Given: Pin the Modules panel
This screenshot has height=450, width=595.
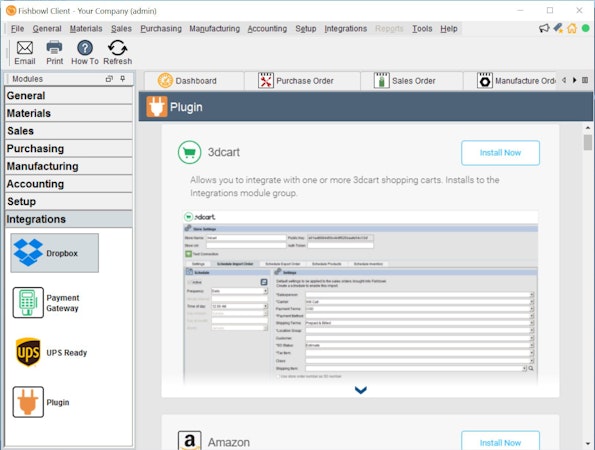Looking at the screenshot, I should point(123,79).
